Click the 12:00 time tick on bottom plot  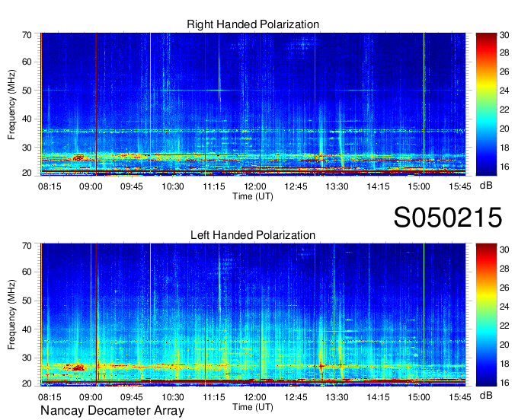(255, 397)
